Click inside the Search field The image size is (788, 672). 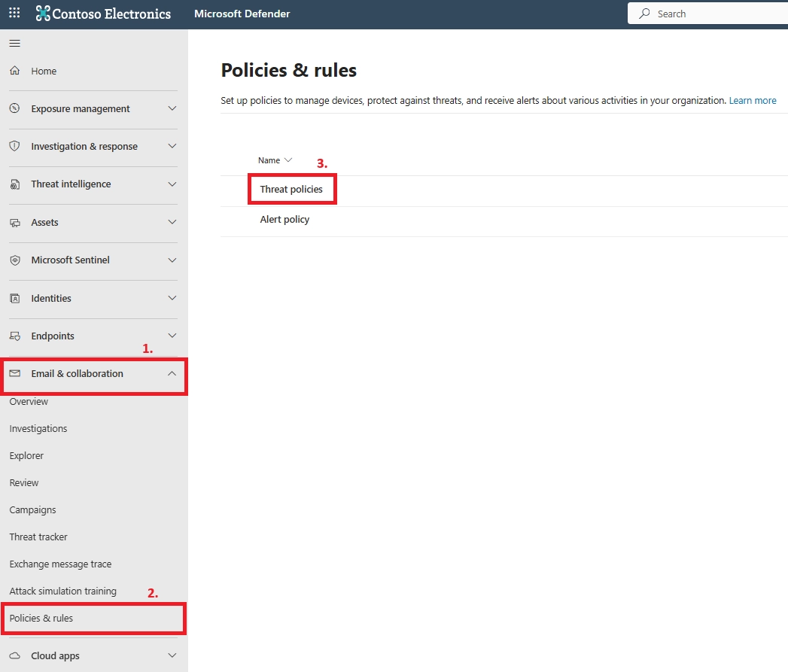707,13
